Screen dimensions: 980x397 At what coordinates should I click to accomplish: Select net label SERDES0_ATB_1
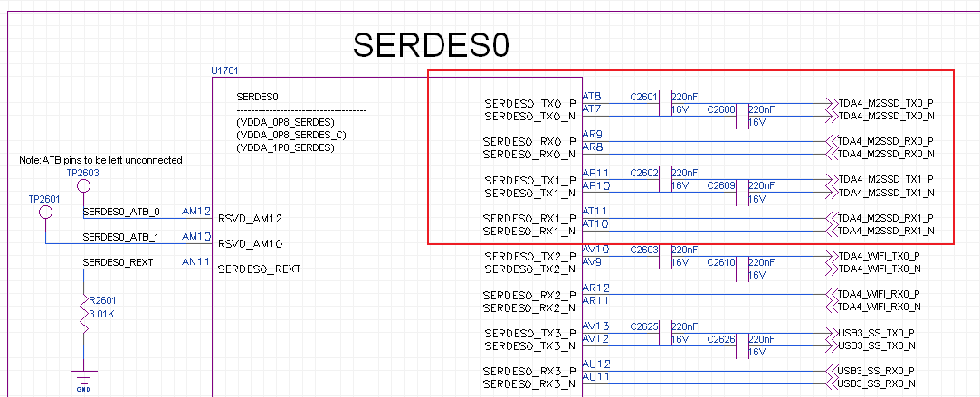121,237
